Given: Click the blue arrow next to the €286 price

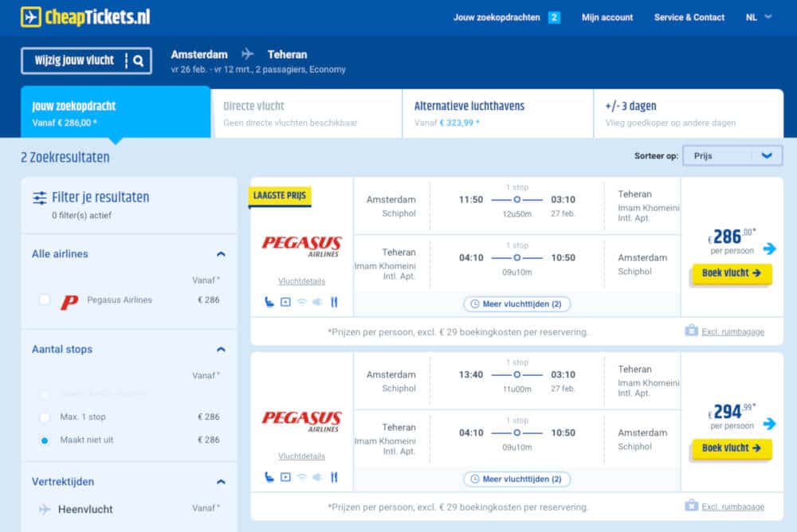Looking at the screenshot, I should (x=770, y=248).
